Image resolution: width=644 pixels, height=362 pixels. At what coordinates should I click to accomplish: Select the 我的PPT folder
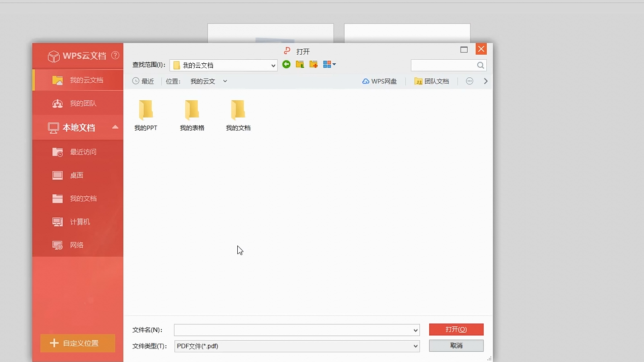pos(146,116)
